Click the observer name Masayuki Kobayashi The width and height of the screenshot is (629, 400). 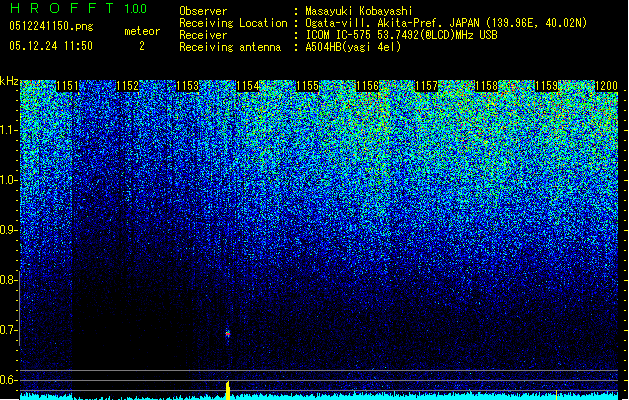tap(359, 11)
